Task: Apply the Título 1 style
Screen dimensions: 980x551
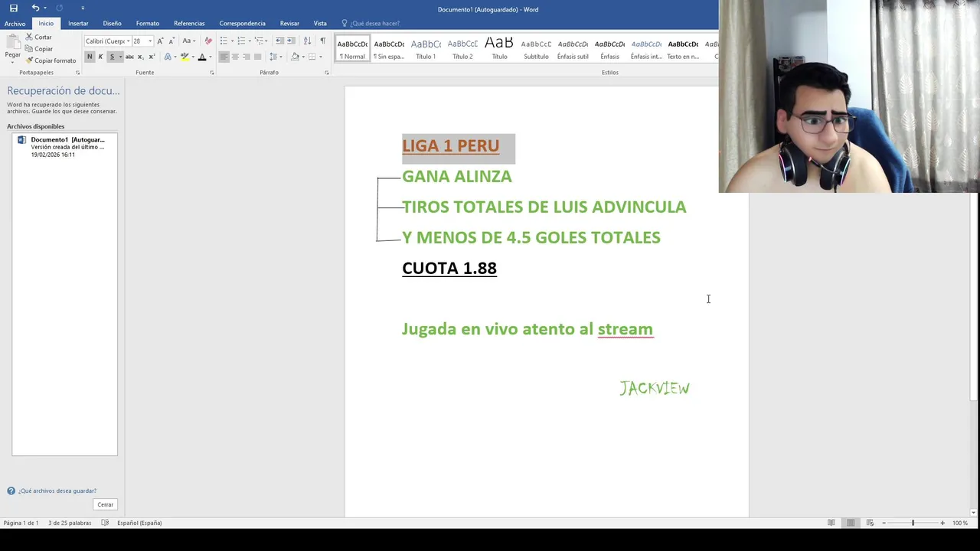Action: click(x=426, y=48)
